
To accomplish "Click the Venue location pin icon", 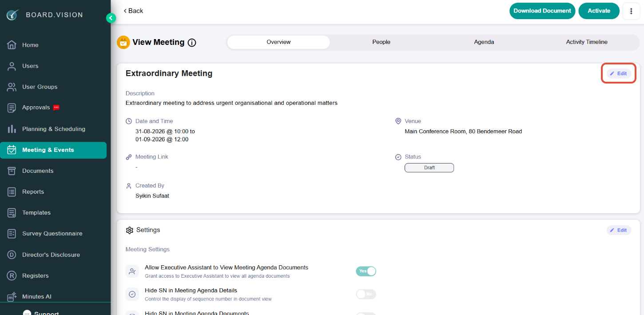I will 398,121.
